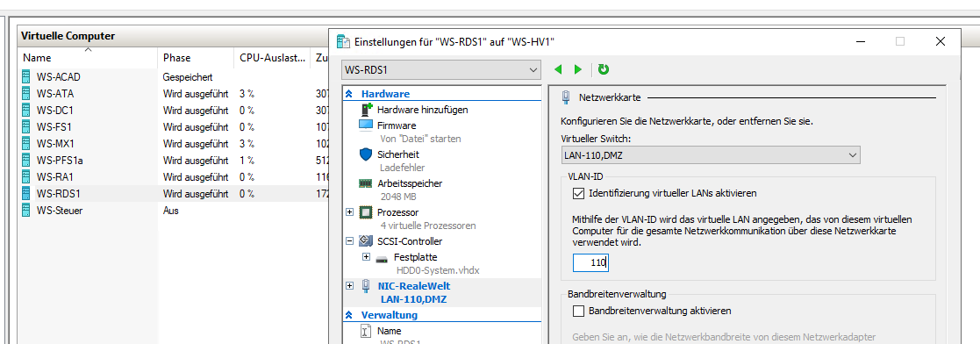This screenshot has width=980, height=344.
Task: Open the WS-RDS1 virtual machine selector dropdown
Action: [441, 69]
